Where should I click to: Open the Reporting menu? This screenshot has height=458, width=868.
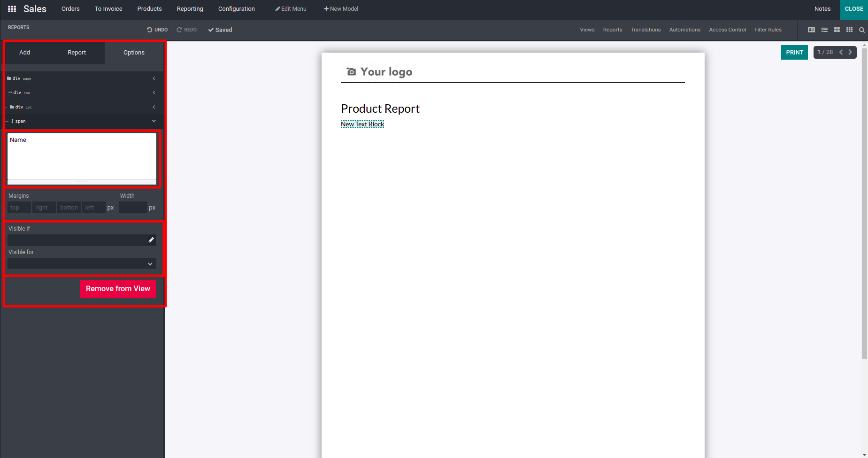190,9
